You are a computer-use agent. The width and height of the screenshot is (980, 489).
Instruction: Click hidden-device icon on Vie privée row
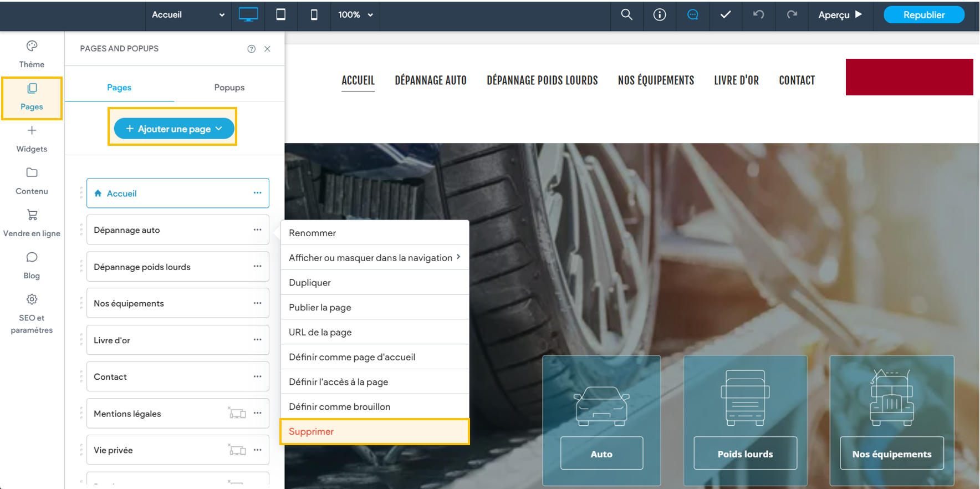(x=237, y=450)
